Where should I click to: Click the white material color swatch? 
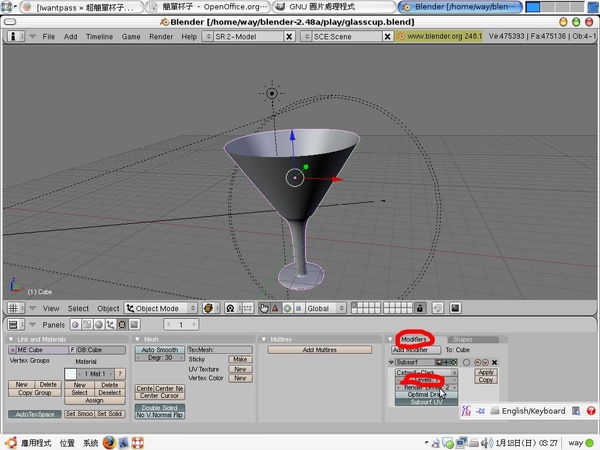click(x=70, y=374)
